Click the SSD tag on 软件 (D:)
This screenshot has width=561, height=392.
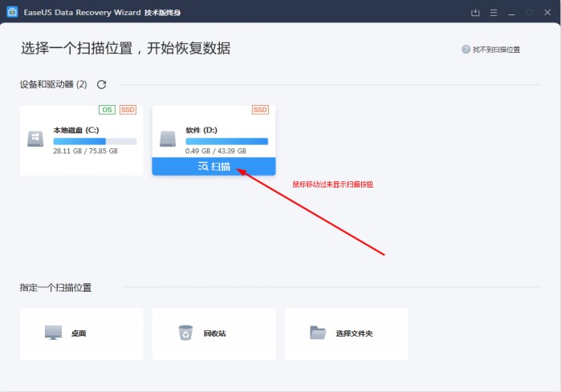tap(260, 110)
